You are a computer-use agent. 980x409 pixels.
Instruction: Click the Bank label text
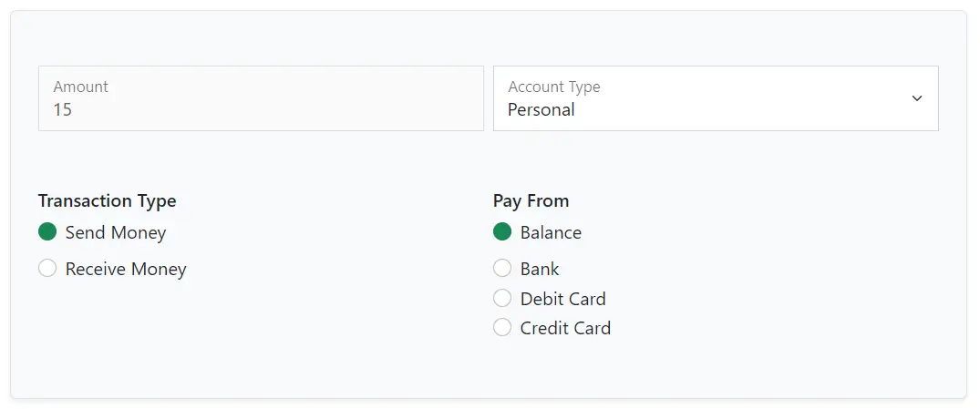point(540,269)
